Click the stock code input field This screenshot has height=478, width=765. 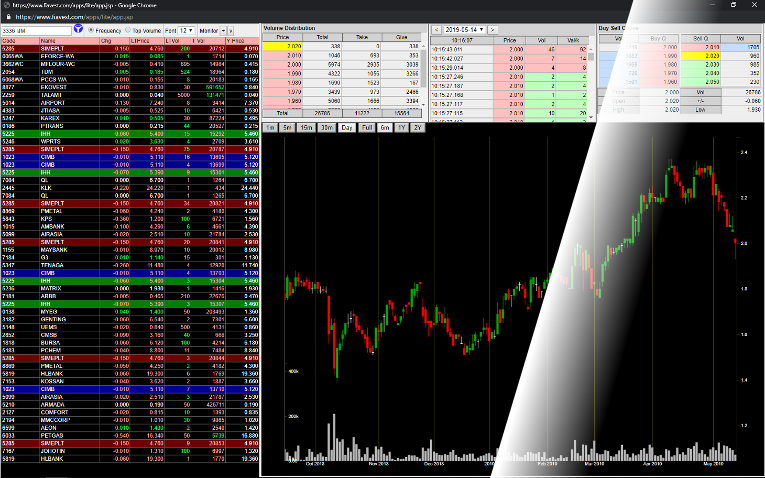point(37,30)
